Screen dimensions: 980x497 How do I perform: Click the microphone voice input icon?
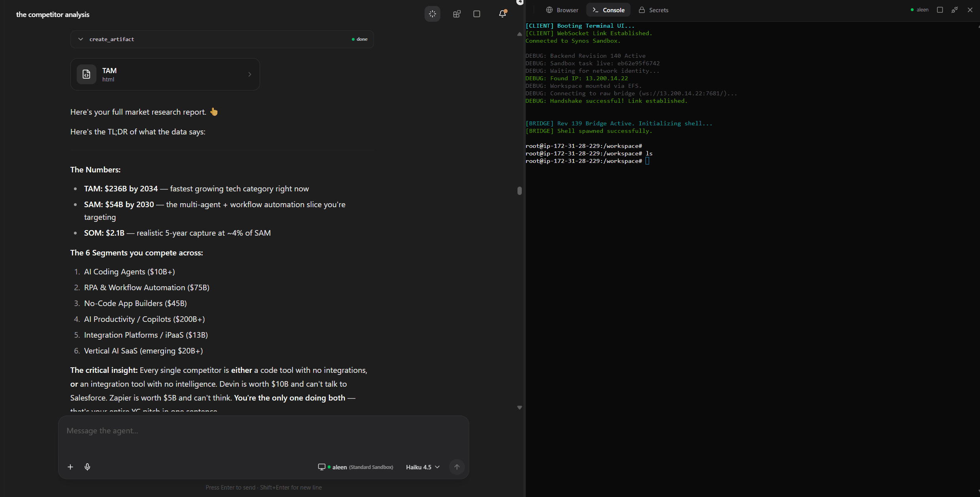87,467
